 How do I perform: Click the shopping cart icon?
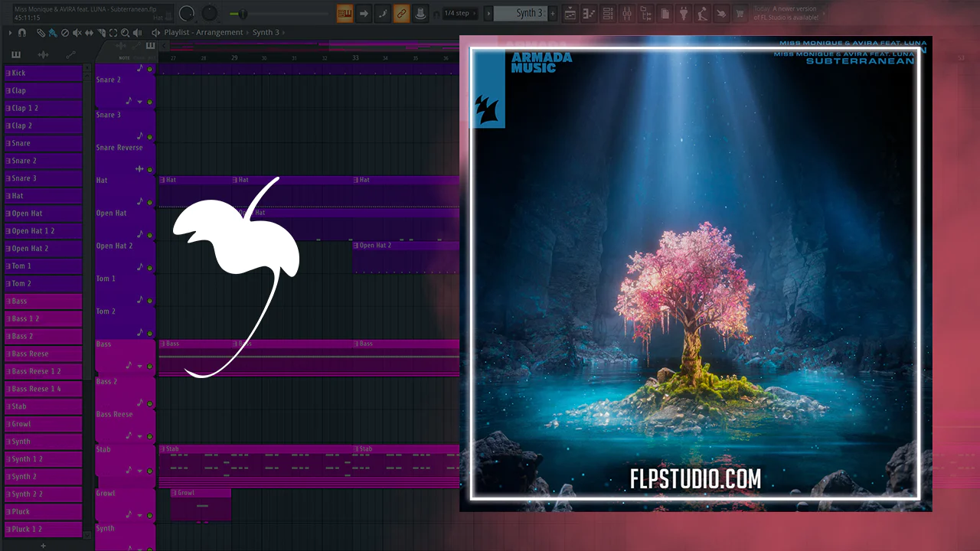click(740, 13)
